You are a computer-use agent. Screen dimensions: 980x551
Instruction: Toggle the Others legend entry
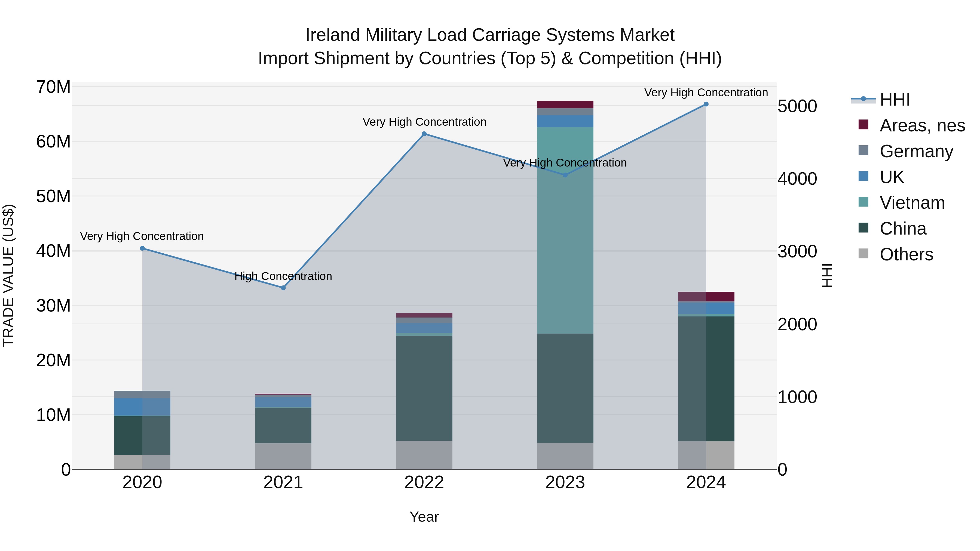[896, 254]
